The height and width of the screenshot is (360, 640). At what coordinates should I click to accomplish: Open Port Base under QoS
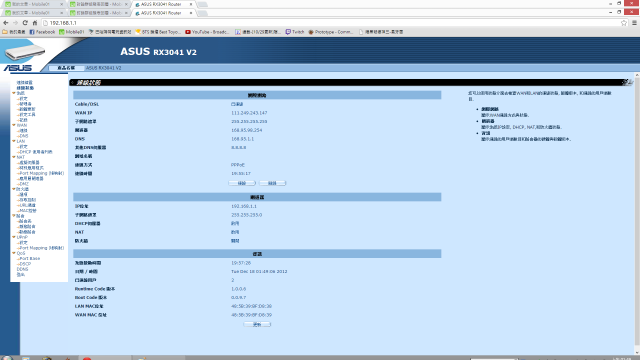30,258
